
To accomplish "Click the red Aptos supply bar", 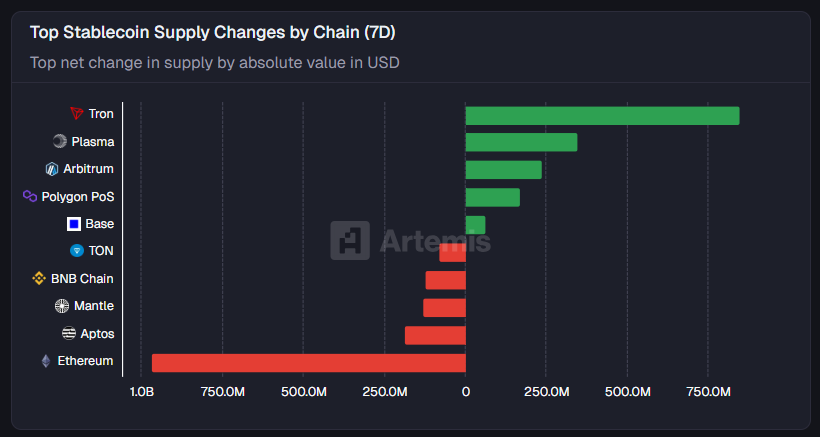I will pyautogui.click(x=435, y=335).
